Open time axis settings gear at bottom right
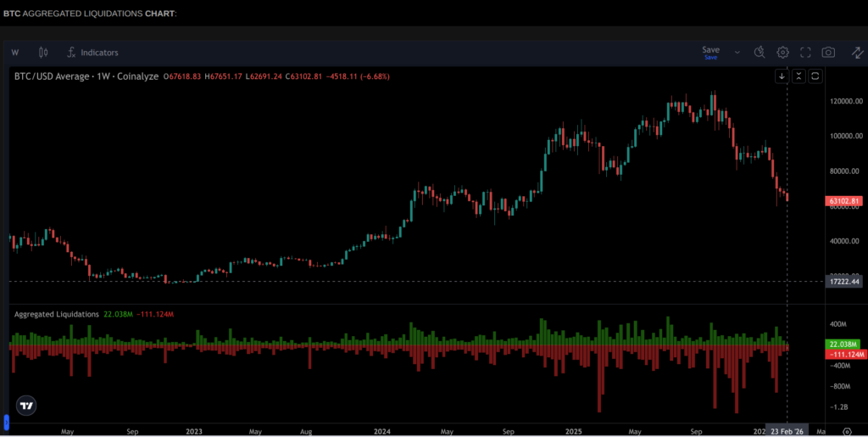The height and width of the screenshot is (437, 868). click(x=846, y=431)
